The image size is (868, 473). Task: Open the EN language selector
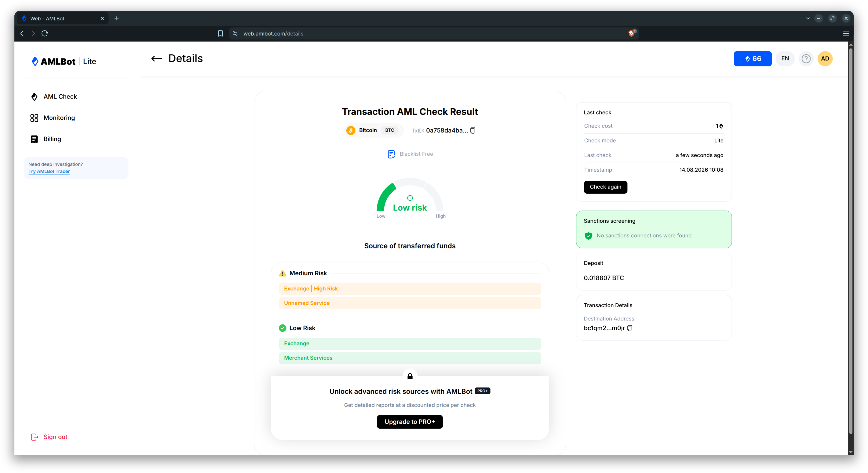tap(785, 59)
